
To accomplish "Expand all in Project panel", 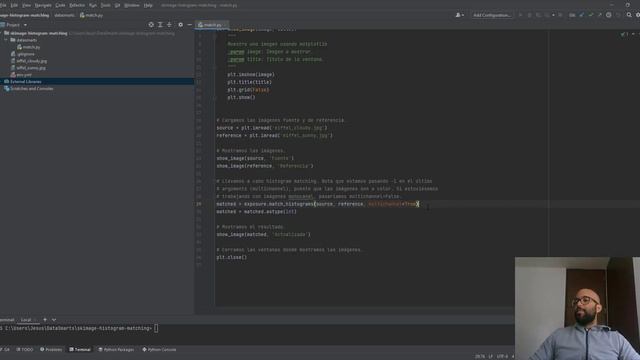I will click(160, 25).
